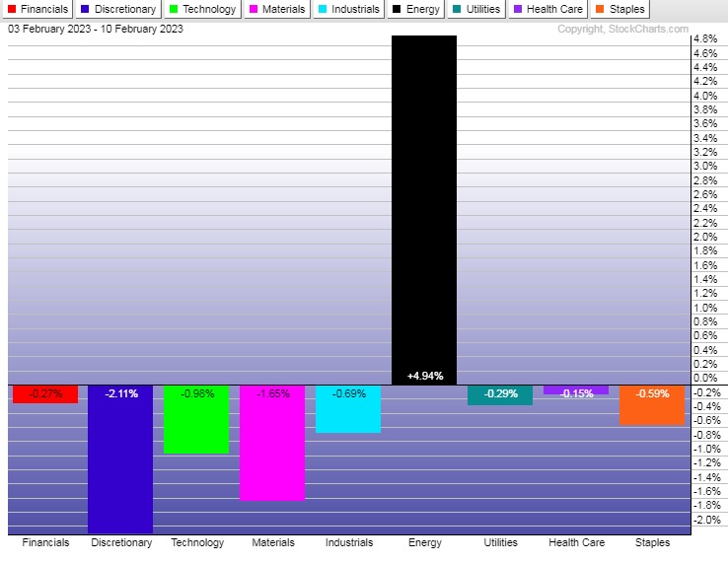Click the -2.11% value label

point(121,394)
